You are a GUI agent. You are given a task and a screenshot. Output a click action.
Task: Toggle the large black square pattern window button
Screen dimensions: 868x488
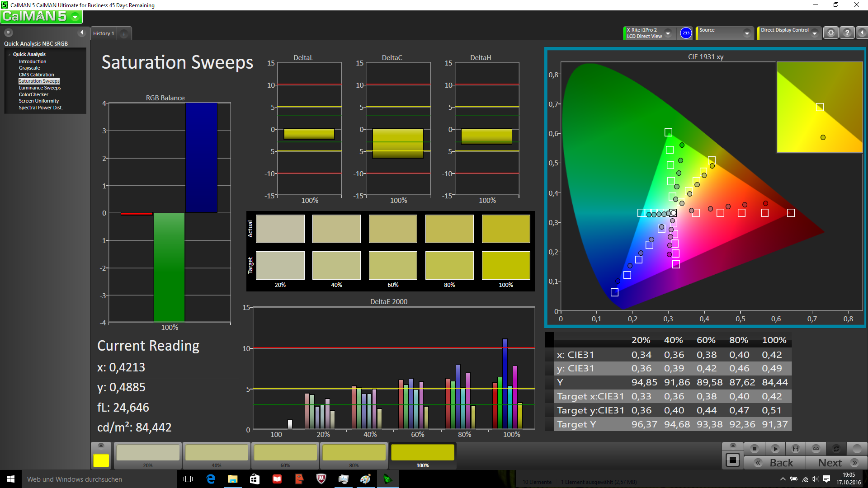tap(732, 460)
